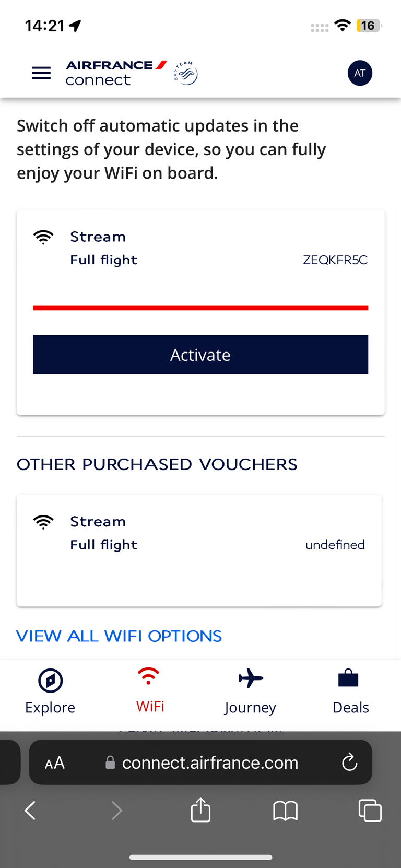Open the AT profile avatar
Viewport: 401px width, 868px height.
360,73
